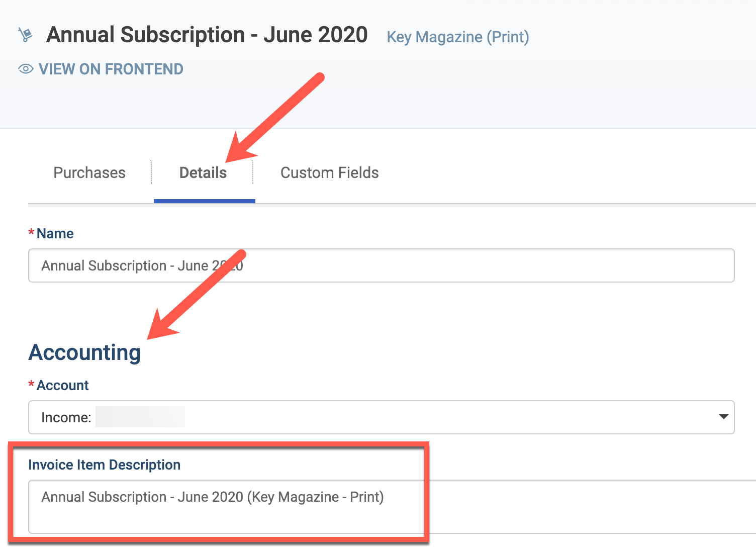This screenshot has width=756, height=548.
Task: Open the Key Magazine (Print) link
Action: click(x=457, y=37)
